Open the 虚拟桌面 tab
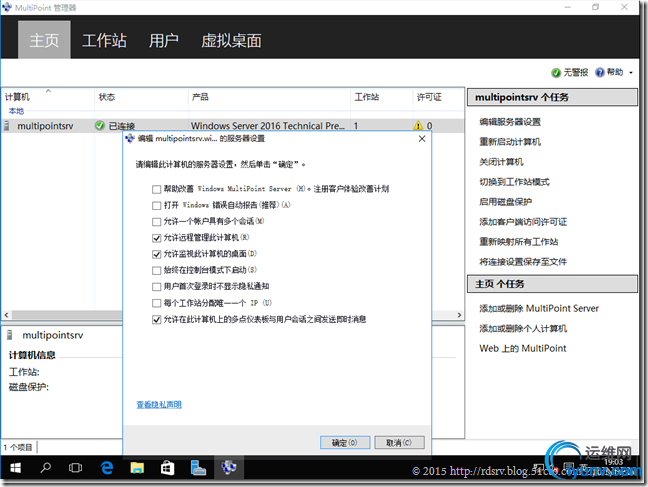 click(x=231, y=41)
